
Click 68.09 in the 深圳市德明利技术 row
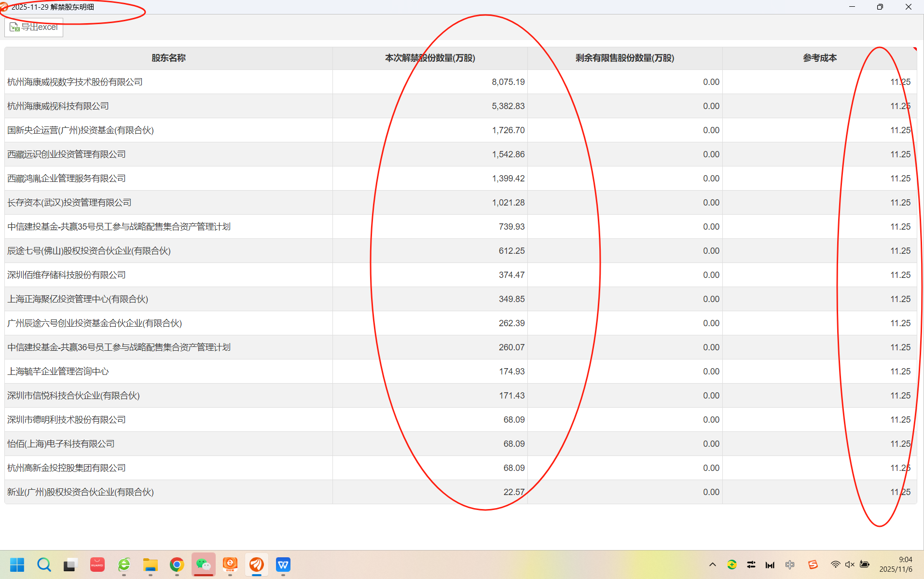[x=514, y=420]
